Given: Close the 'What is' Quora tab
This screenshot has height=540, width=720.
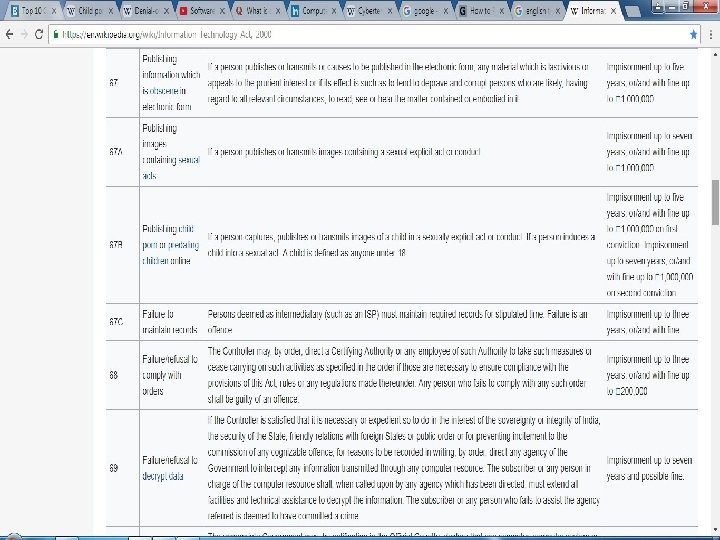Looking at the screenshot, I should point(278,11).
